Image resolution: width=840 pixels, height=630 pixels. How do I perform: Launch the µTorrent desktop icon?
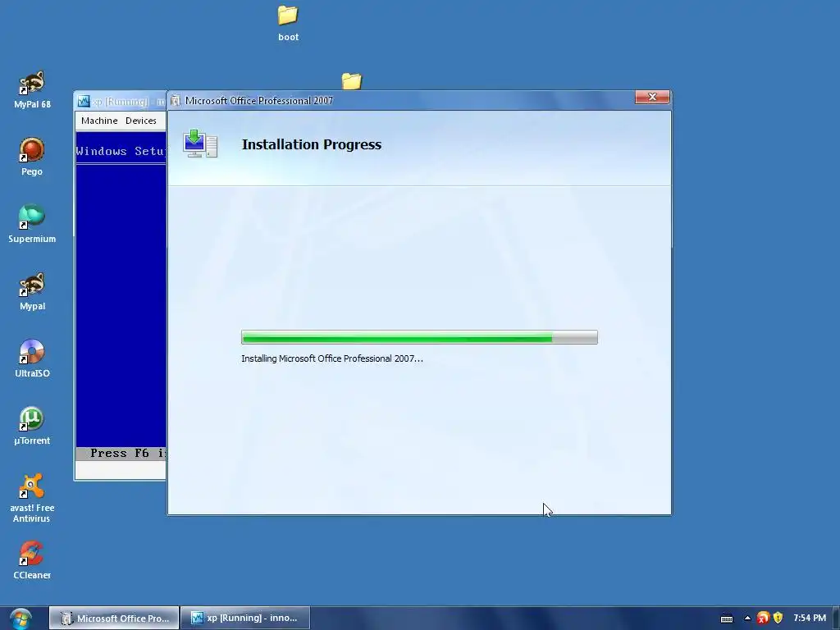[32, 426]
